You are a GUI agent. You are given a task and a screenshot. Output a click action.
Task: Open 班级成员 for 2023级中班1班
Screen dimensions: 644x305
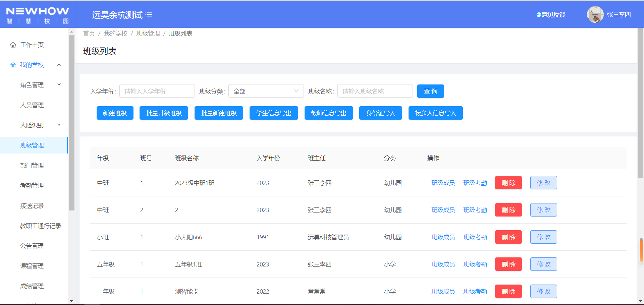(443, 183)
